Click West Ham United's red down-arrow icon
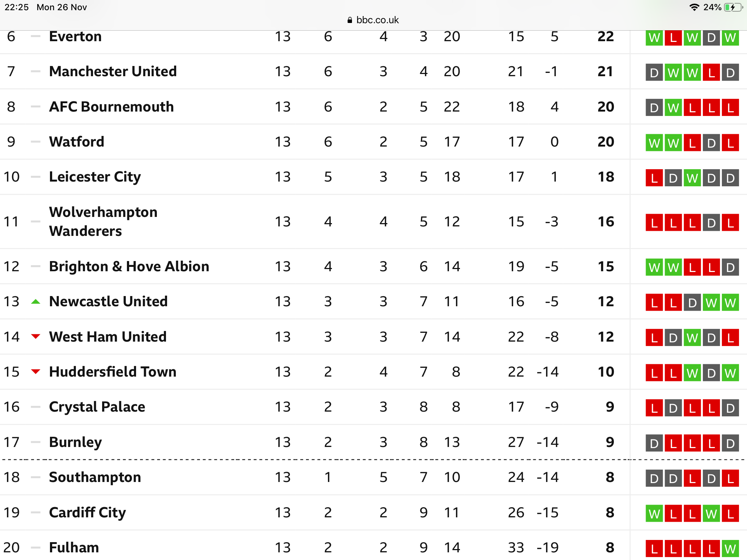747x560 pixels. point(35,337)
